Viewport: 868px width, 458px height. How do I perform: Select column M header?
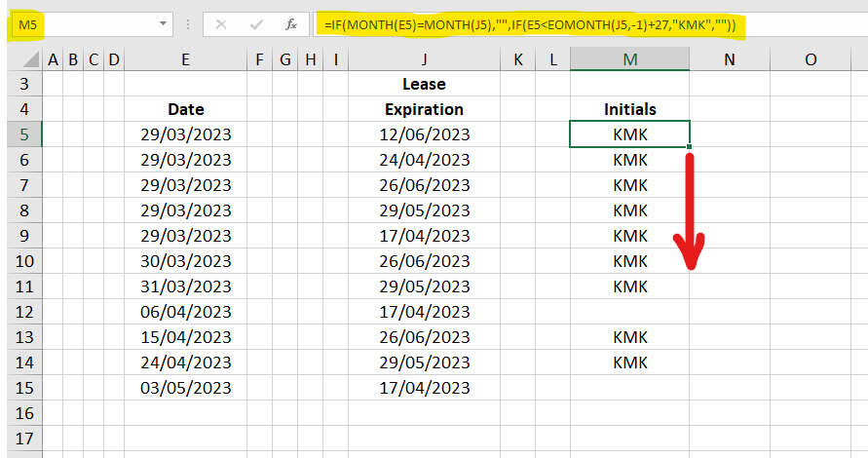(630, 59)
